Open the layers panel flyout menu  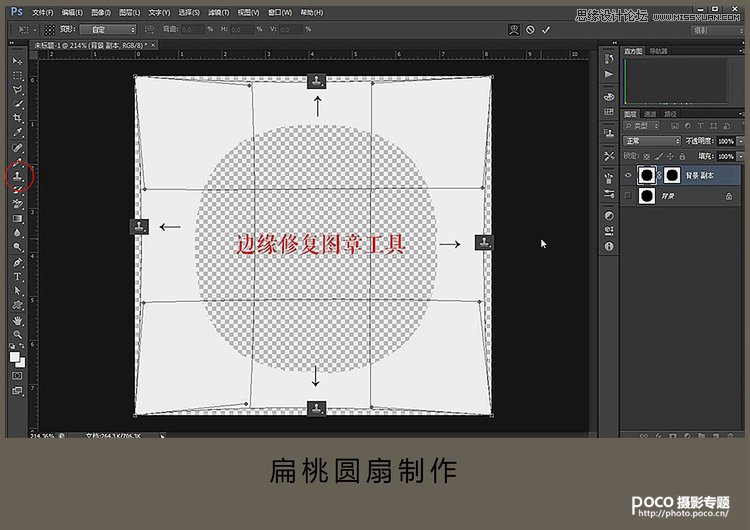coord(740,114)
